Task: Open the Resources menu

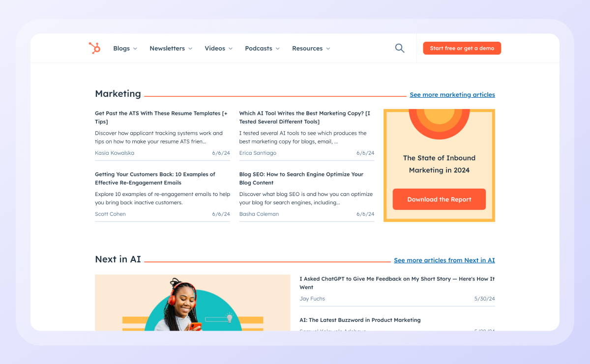Action: tap(311, 48)
